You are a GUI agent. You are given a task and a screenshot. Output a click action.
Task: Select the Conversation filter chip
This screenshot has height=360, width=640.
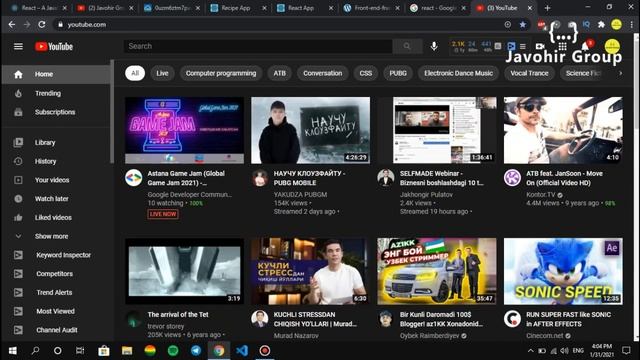(322, 73)
